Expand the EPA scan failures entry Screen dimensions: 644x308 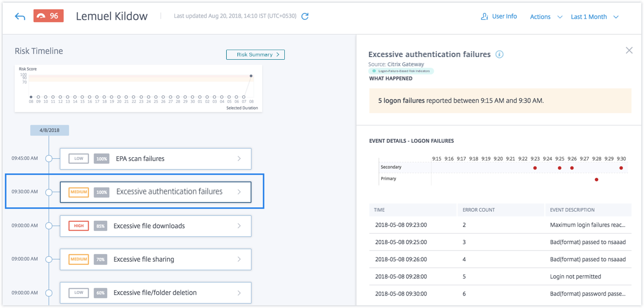239,159
